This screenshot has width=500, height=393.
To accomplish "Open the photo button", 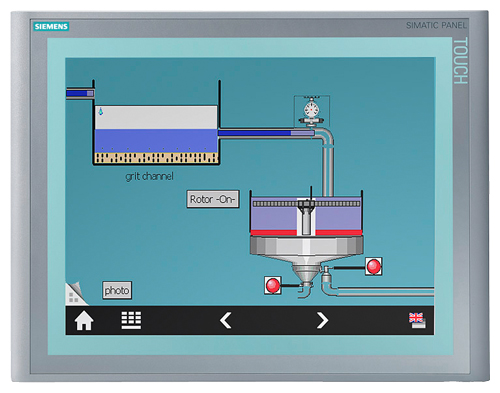I will (117, 290).
